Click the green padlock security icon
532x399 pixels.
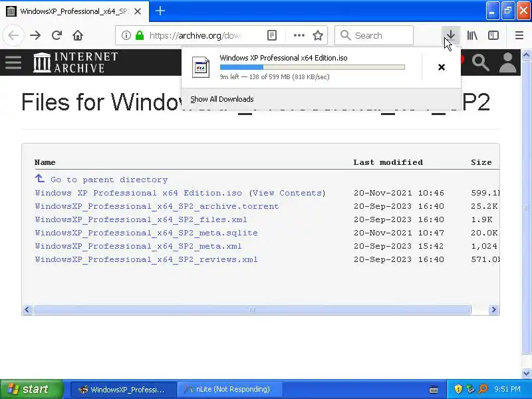click(140, 35)
